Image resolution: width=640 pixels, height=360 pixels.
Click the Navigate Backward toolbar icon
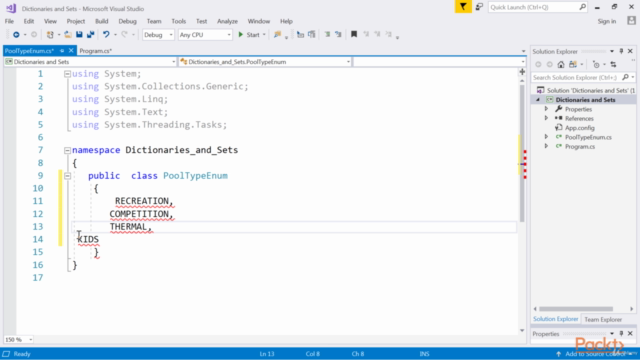16,35
